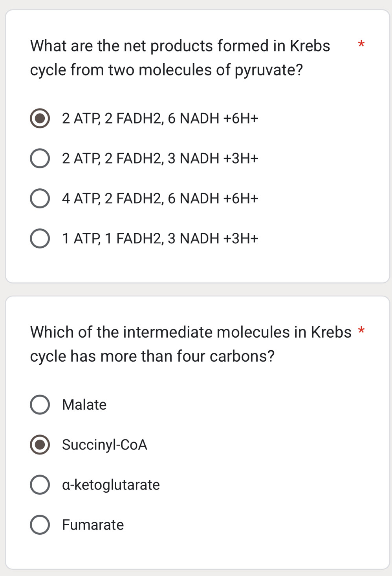Select the Malate answer option

click(39, 405)
